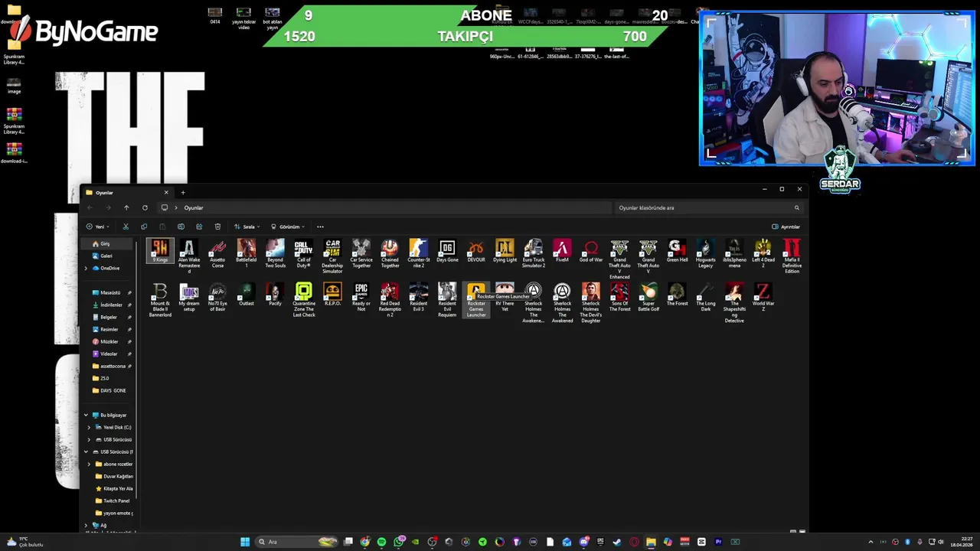The height and width of the screenshot is (551, 980).
Task: Open the 9 Kings game shortcut
Action: tap(160, 253)
